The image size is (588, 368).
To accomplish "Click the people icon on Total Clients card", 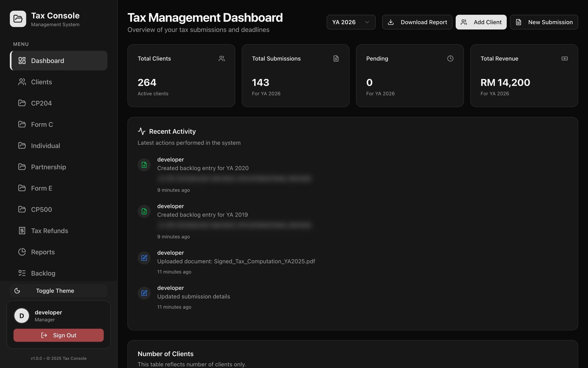I will pyautogui.click(x=222, y=59).
